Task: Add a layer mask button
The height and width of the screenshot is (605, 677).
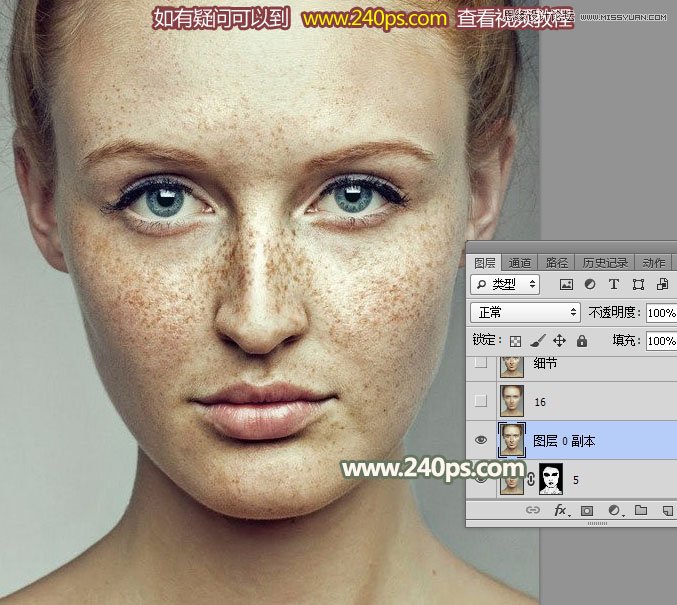Action: pos(587,511)
